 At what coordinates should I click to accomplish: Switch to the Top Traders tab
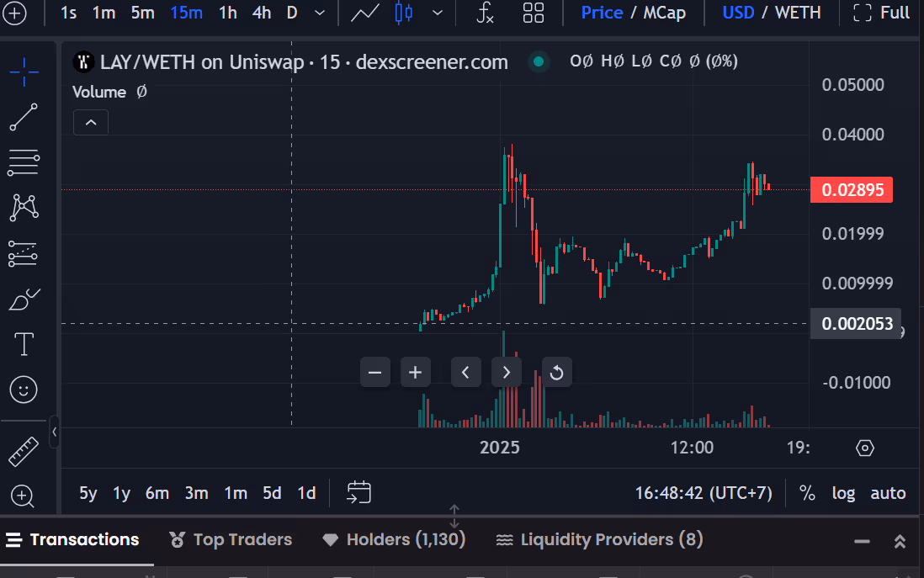pos(231,539)
